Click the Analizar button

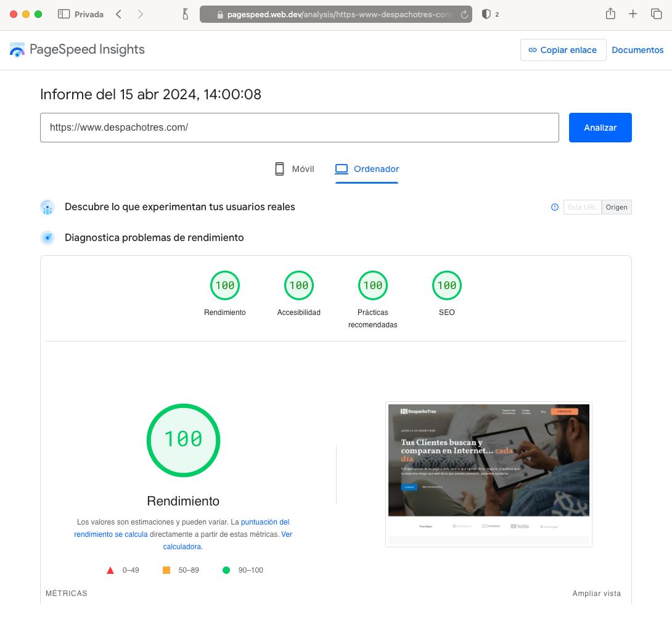point(600,128)
